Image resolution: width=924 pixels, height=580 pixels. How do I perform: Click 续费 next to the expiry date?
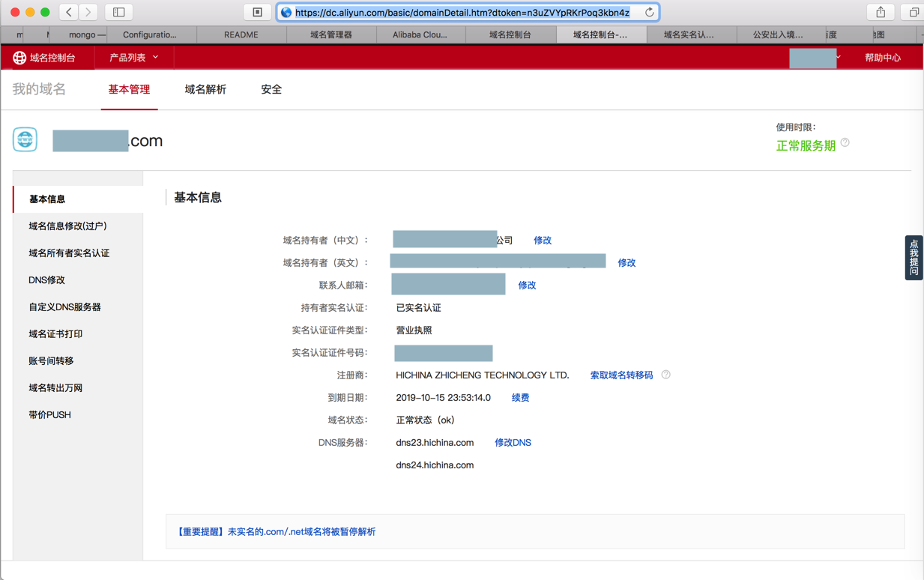coord(520,398)
